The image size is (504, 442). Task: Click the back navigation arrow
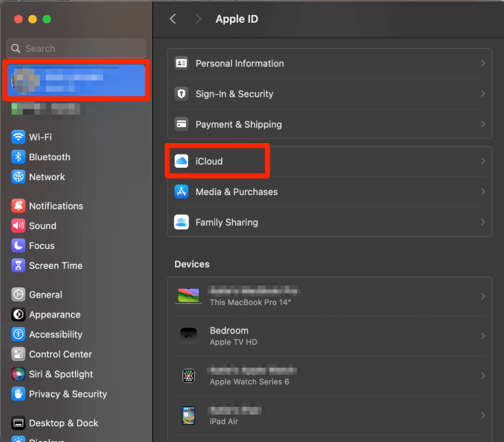click(x=173, y=19)
